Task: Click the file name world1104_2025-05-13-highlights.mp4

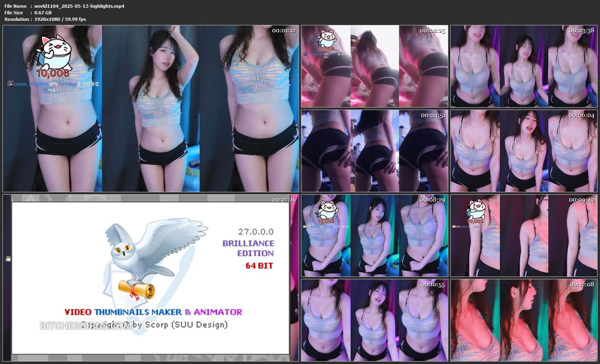Action: tap(79, 6)
